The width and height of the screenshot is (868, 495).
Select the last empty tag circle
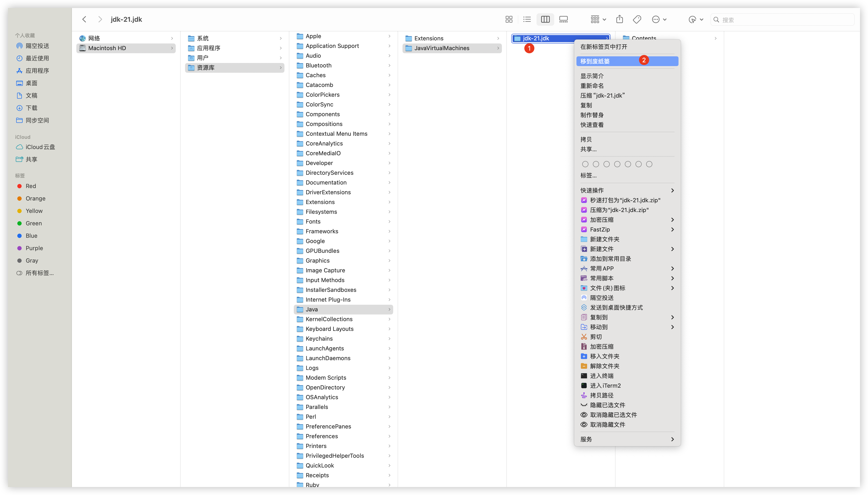[x=649, y=164]
